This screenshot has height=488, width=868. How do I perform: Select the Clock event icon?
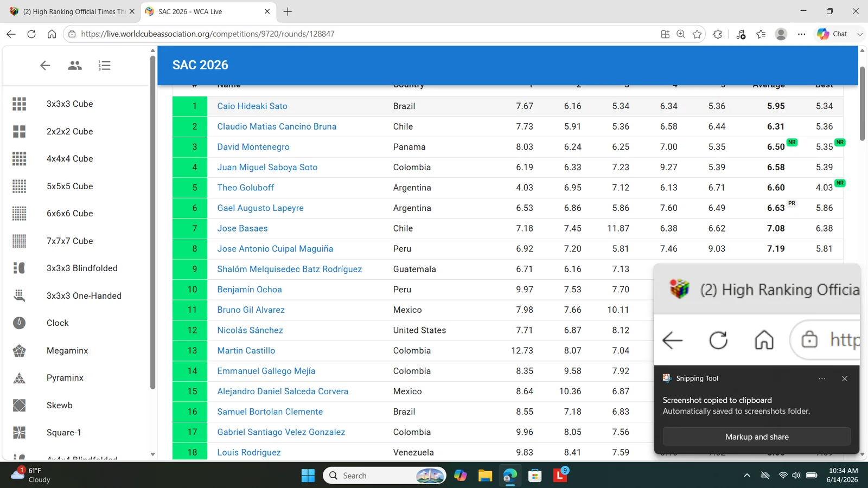(19, 323)
